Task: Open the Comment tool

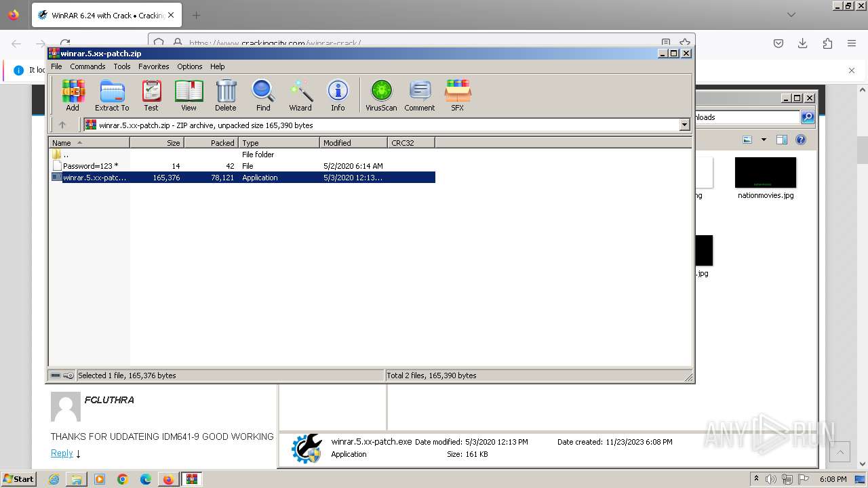Action: pos(420,95)
